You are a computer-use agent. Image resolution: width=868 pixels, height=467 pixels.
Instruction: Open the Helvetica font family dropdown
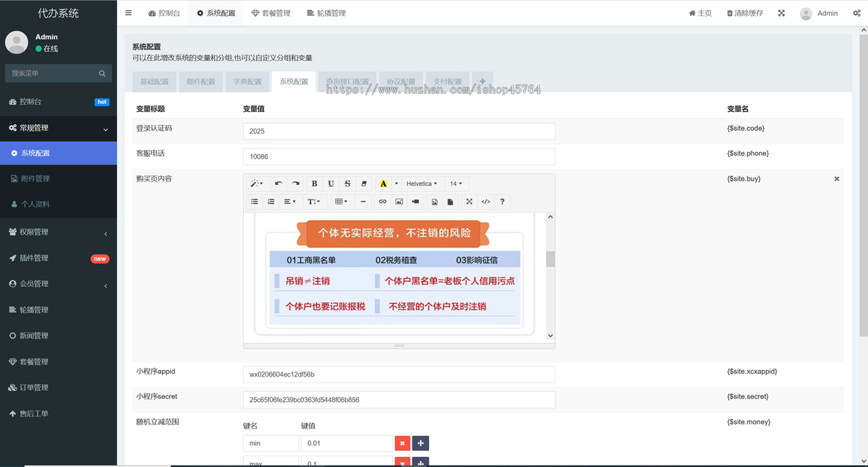pyautogui.click(x=422, y=183)
